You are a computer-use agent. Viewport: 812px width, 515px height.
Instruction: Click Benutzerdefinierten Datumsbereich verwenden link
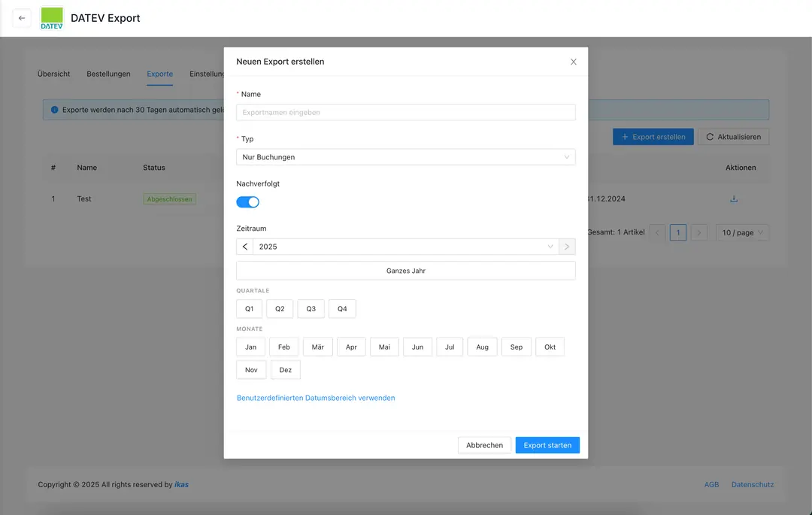[316, 398]
